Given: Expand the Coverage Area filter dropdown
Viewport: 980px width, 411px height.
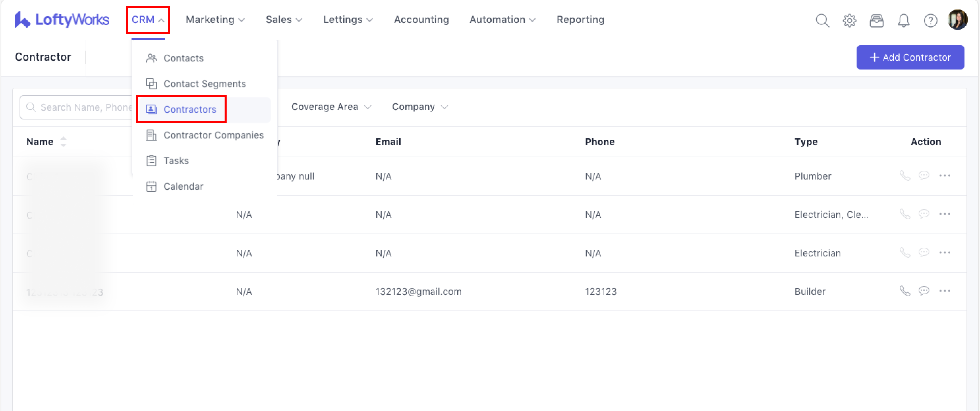Looking at the screenshot, I should 330,107.
